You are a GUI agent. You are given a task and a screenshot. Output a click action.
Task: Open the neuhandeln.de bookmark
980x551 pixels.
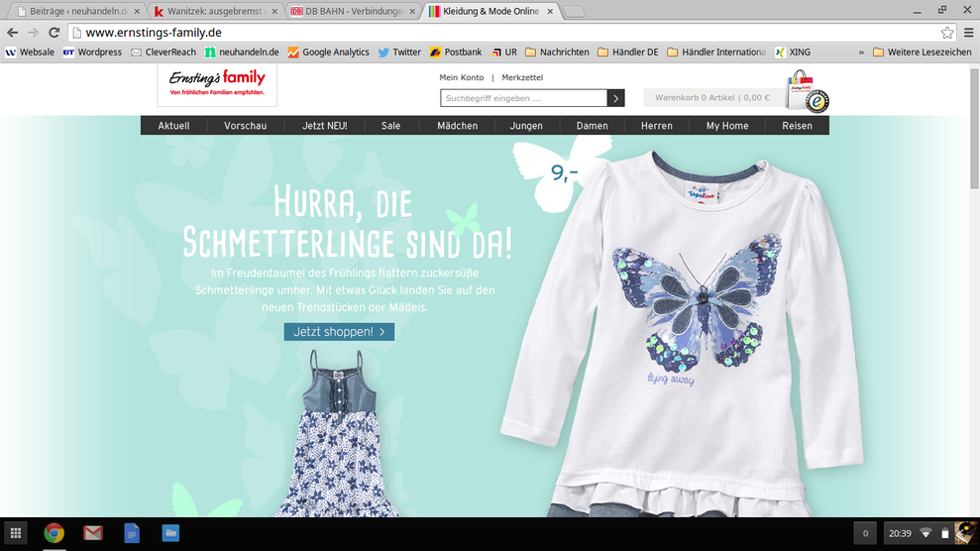(x=242, y=53)
